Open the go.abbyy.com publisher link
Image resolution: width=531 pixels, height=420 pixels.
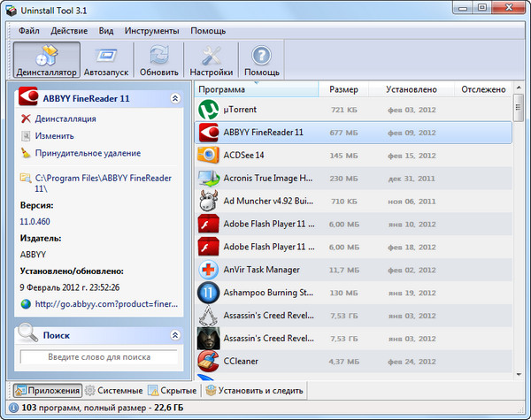(106, 305)
